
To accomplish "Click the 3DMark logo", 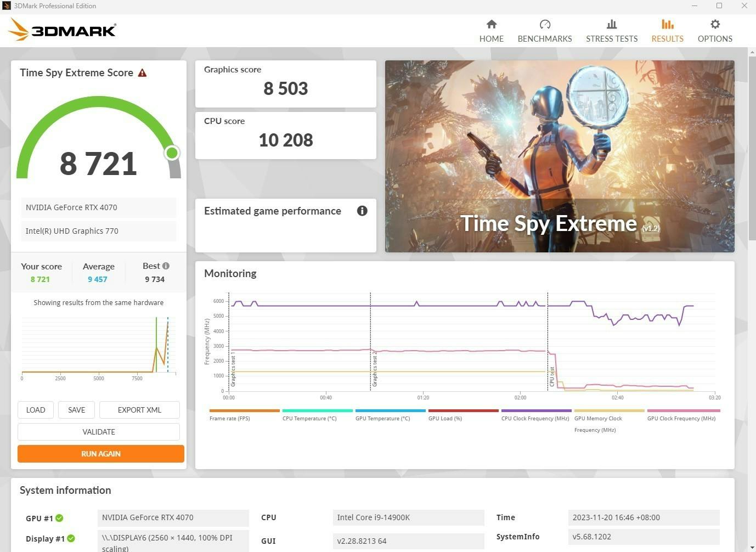I will 63,30.
